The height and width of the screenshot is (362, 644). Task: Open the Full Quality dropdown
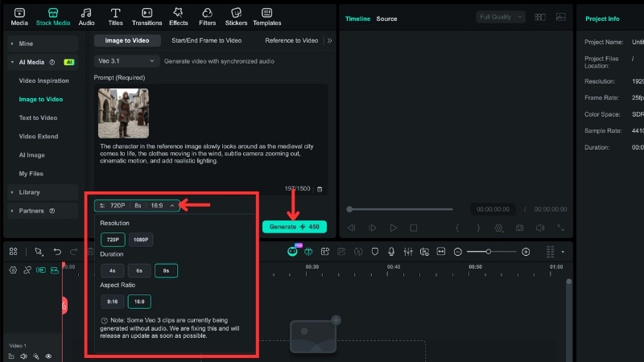tap(501, 17)
